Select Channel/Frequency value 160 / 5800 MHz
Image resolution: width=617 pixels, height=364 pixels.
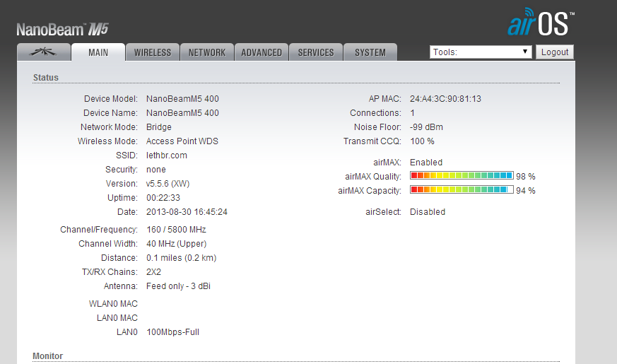coord(176,230)
